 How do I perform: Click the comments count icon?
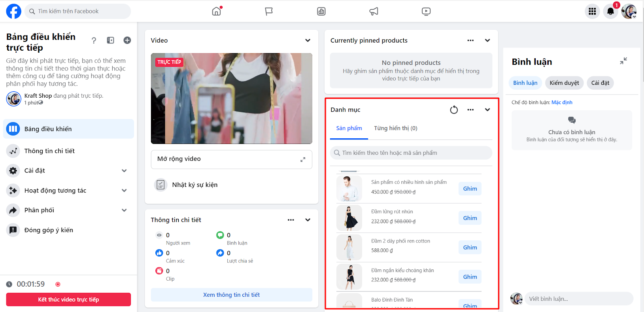coord(220,235)
